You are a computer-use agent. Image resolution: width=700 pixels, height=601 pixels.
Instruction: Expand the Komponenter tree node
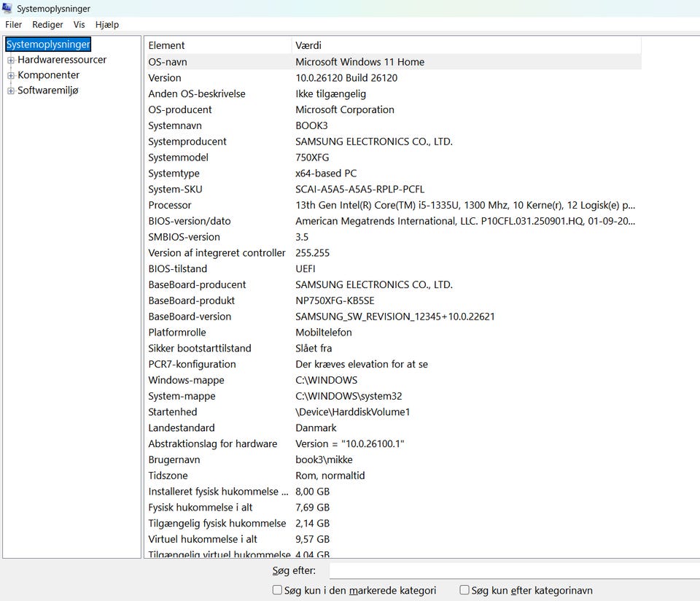pos(11,75)
